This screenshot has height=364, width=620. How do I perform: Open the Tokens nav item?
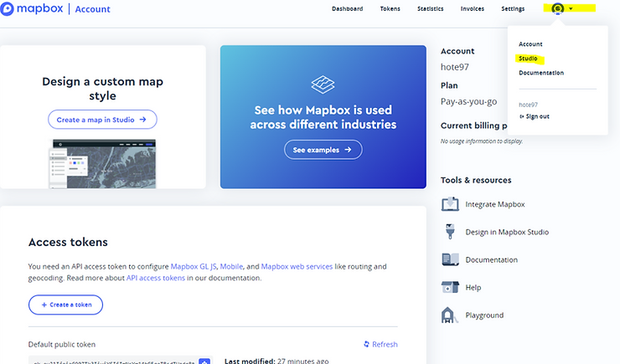coord(390,8)
